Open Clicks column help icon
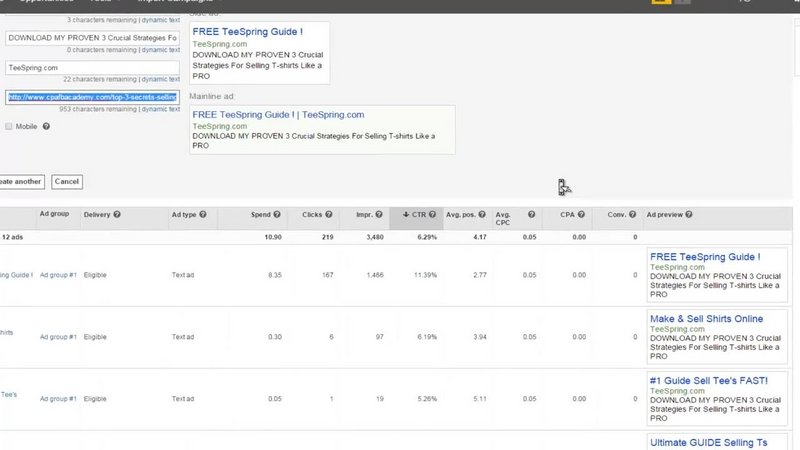This screenshot has height=450, width=800. 329,214
